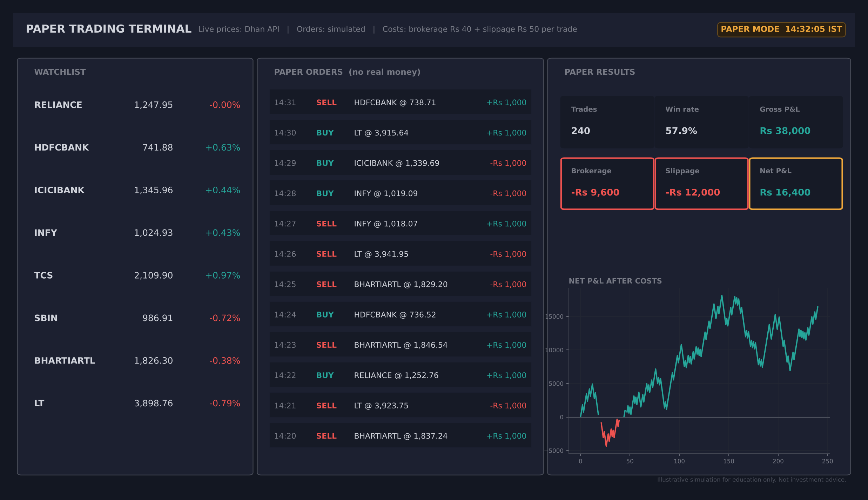The width and height of the screenshot is (868, 500).
Task: Click the Net P&L Rs 16,400 card
Action: point(796,184)
